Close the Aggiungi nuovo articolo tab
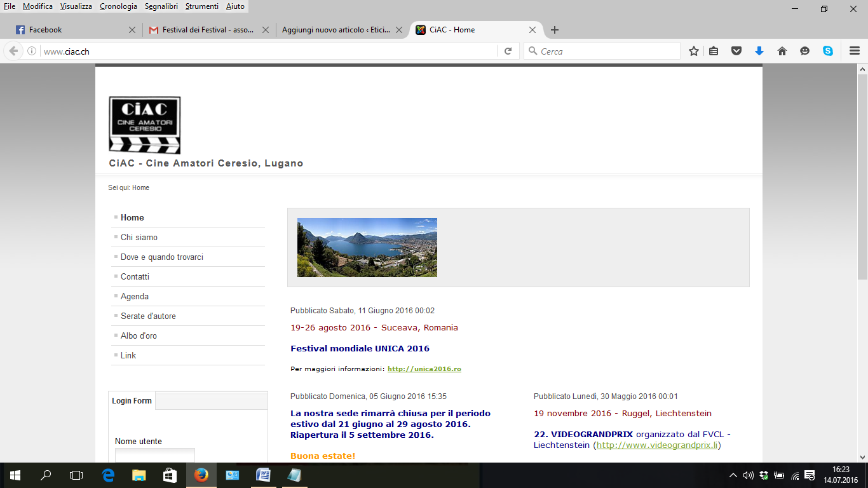868x488 pixels. [399, 30]
